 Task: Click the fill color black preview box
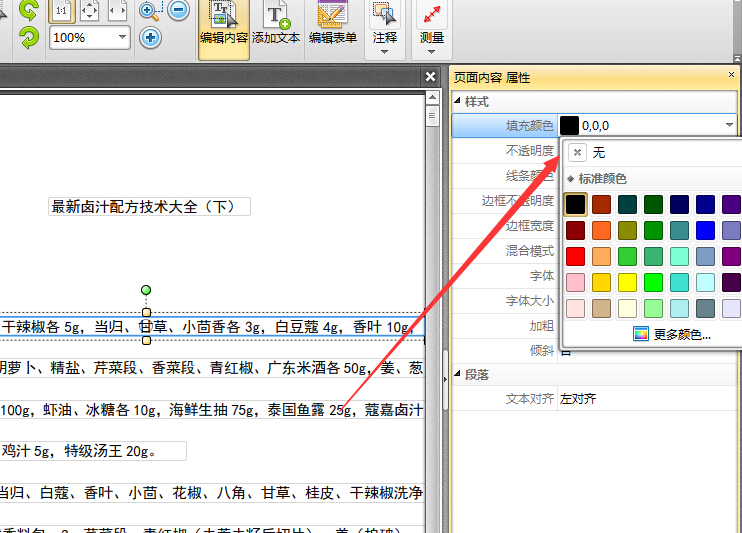[x=569, y=125]
